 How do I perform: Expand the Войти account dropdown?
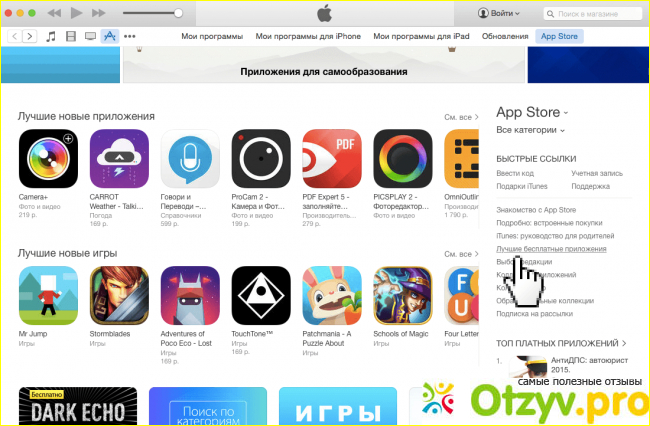tap(499, 13)
